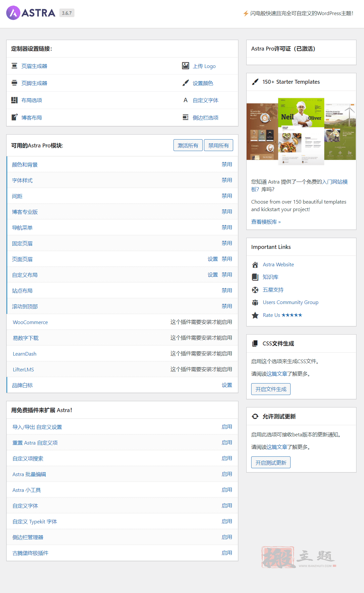Open the 页眉生成器 link

(x=34, y=66)
